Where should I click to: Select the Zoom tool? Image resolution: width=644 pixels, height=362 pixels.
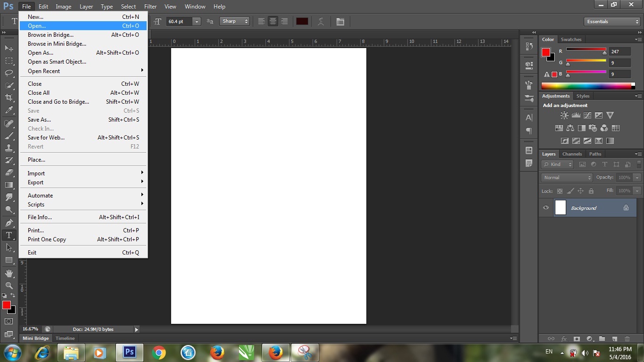(x=9, y=286)
